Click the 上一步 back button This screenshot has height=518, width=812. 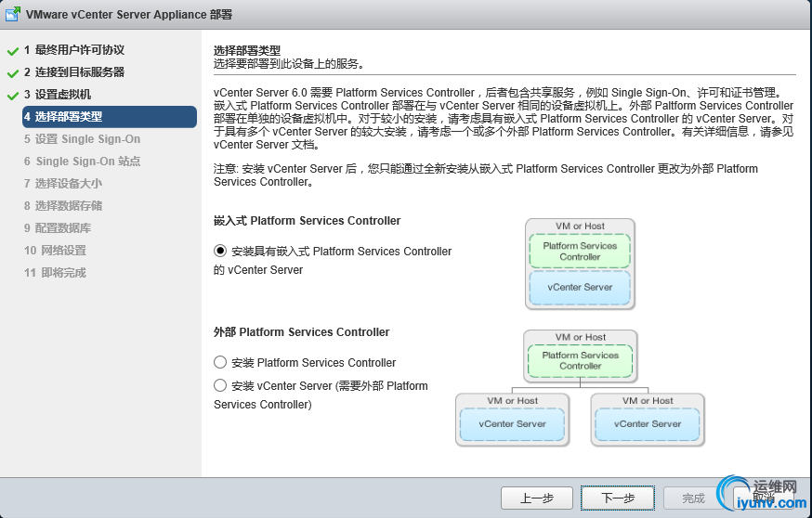coord(536,499)
